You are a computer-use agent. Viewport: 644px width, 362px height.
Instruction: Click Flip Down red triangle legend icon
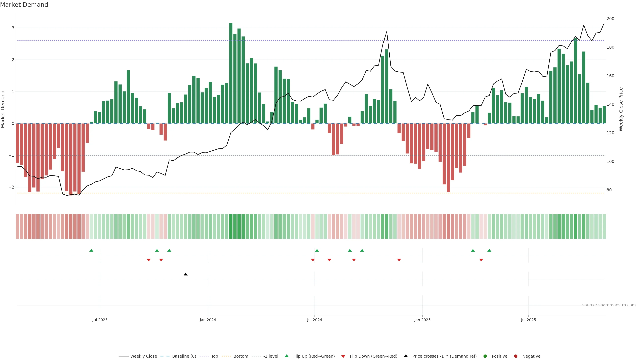pyautogui.click(x=343, y=356)
